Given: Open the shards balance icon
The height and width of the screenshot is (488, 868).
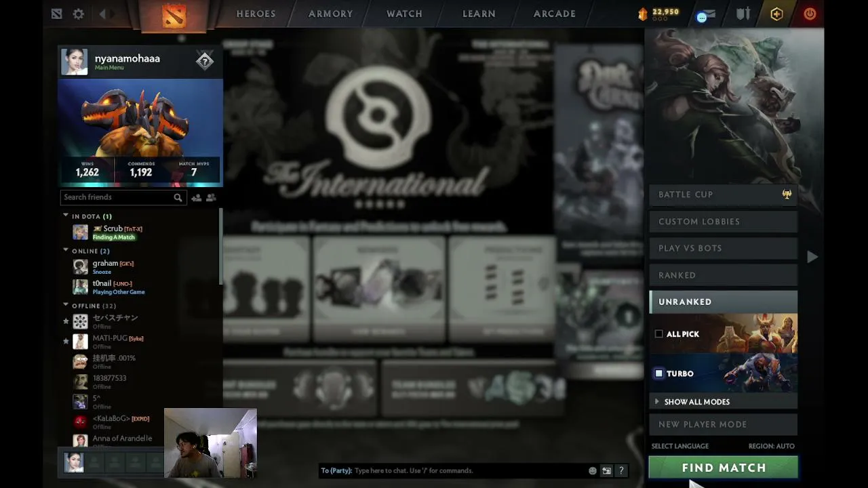Looking at the screenshot, I should click(643, 14).
